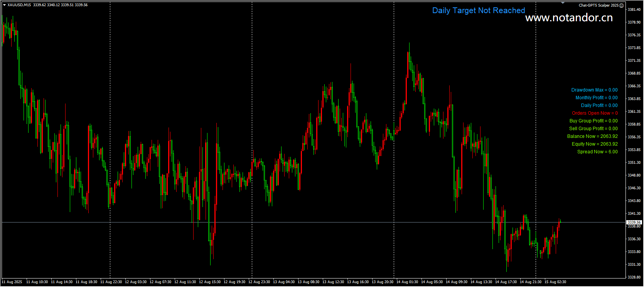The height and width of the screenshot is (287, 644).
Task: Select the 3331.30 level on price axis
Action: click(634, 265)
